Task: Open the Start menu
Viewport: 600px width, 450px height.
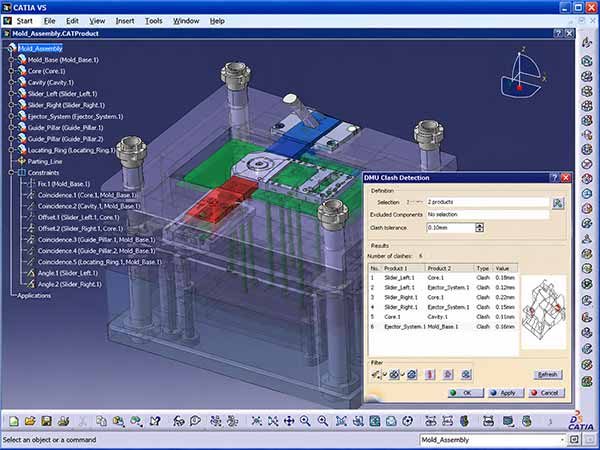Action: coord(24,21)
